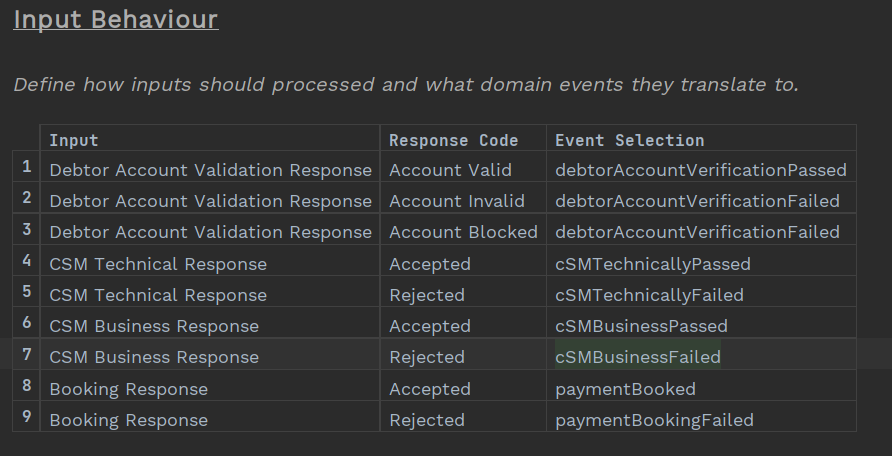892x456 pixels.
Task: Click the cSMTechnicallyPassed event cell
Action: tap(652, 264)
